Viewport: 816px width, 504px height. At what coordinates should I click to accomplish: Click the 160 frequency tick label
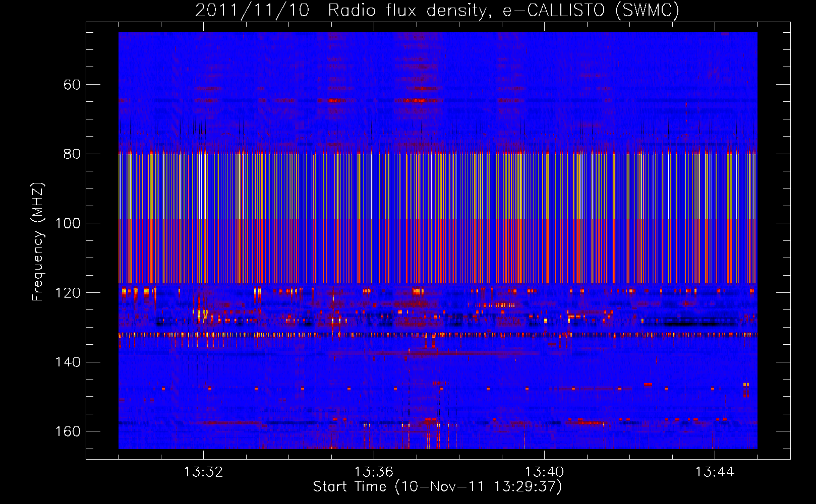(x=68, y=431)
